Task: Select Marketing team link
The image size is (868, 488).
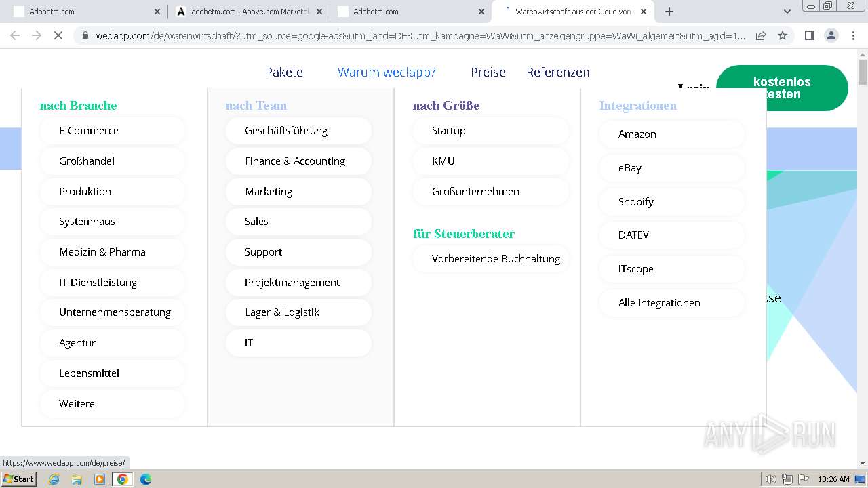Action: (x=299, y=192)
